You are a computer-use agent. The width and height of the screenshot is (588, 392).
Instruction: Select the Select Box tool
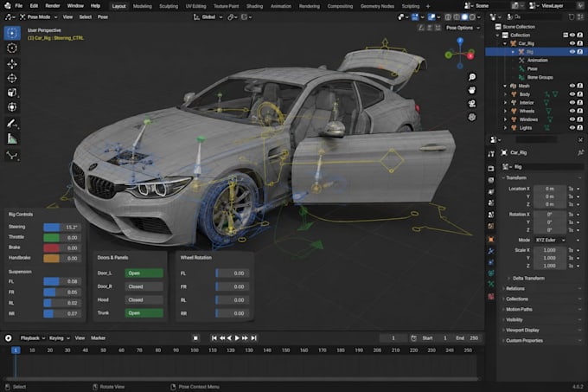click(x=12, y=33)
